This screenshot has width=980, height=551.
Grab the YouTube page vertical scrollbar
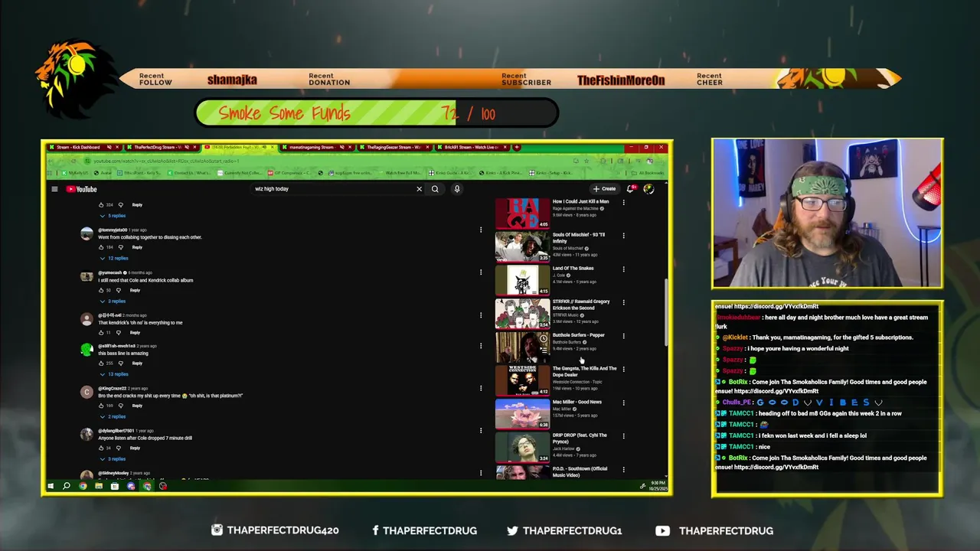(x=665, y=312)
